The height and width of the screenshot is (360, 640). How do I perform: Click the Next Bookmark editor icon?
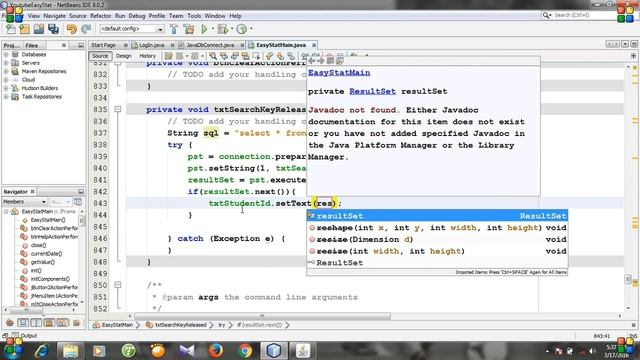pos(280,56)
